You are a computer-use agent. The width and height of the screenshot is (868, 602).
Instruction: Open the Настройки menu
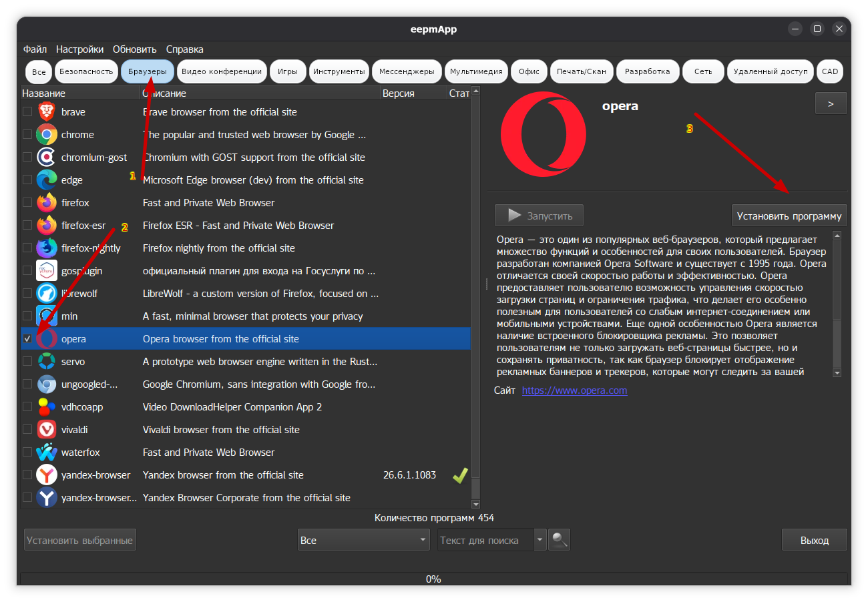[80, 49]
